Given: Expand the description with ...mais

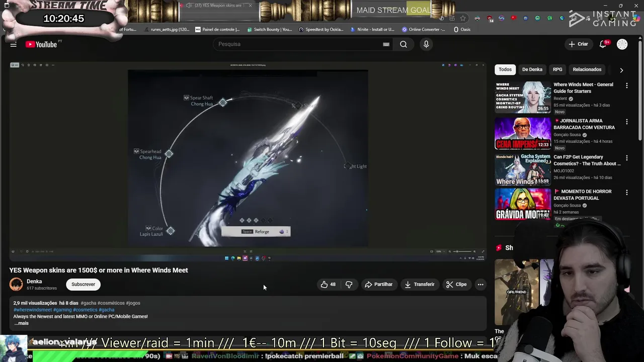Looking at the screenshot, I should pos(21,323).
